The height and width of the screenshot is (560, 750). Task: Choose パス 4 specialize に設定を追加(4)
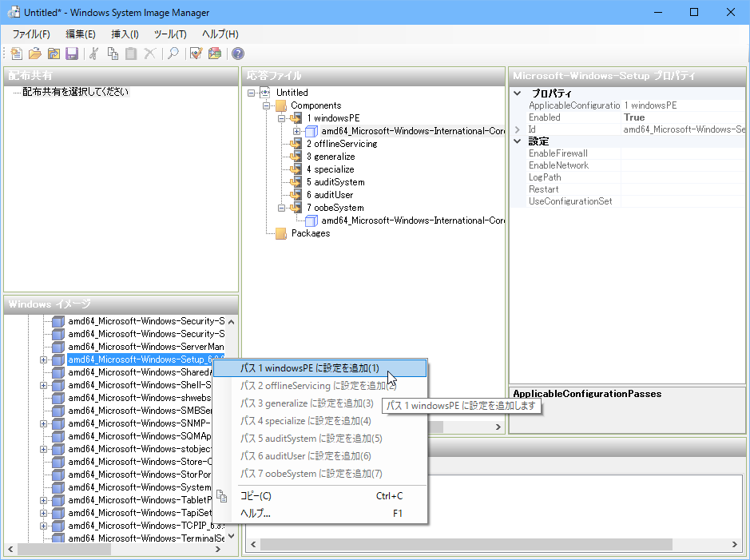tap(319, 421)
